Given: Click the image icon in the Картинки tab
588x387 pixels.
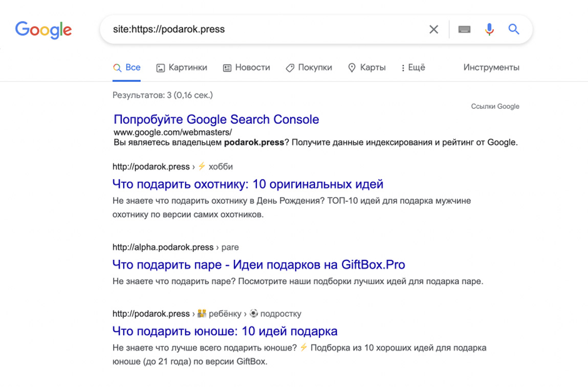Looking at the screenshot, I should click(x=161, y=68).
